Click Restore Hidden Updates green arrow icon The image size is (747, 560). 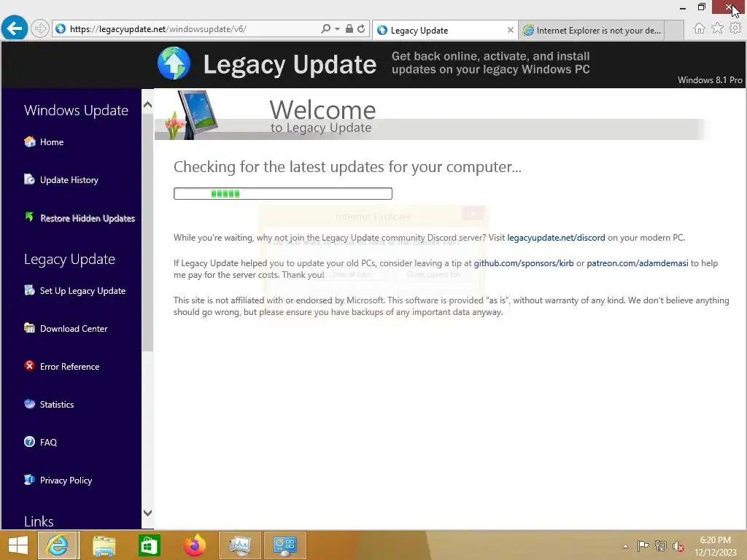(29, 217)
